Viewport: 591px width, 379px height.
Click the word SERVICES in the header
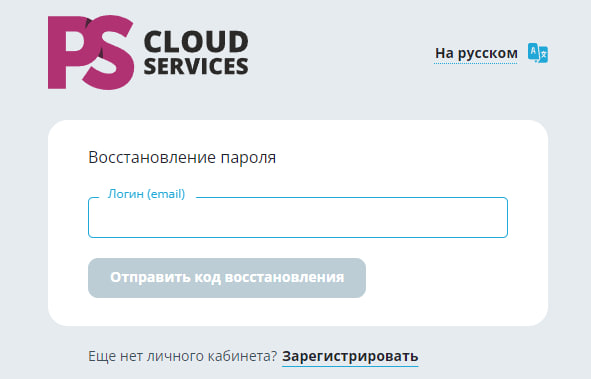[196, 66]
